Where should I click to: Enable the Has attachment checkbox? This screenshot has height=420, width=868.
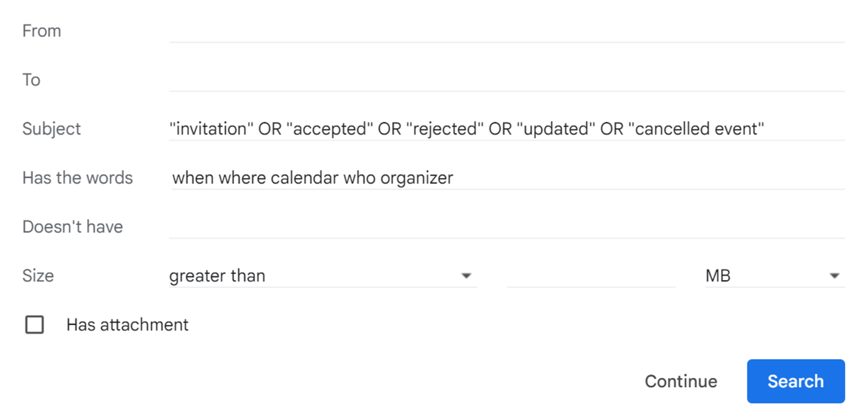35,325
